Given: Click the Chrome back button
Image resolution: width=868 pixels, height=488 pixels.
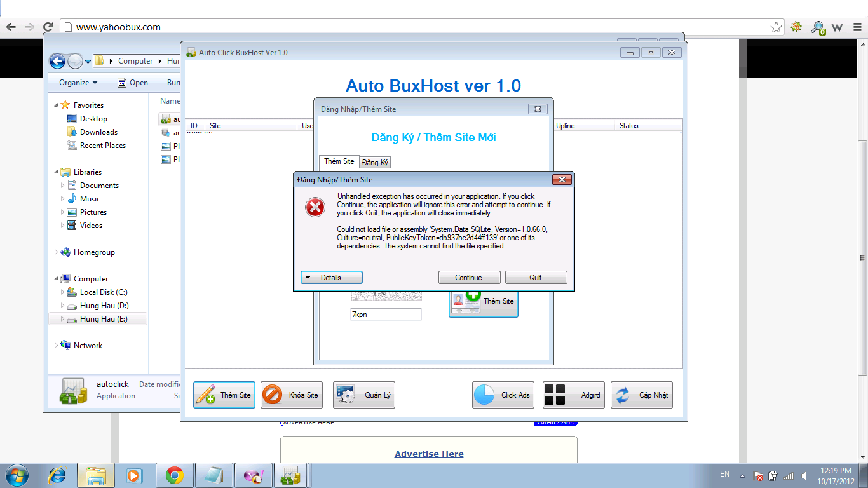Looking at the screenshot, I should 11,27.
